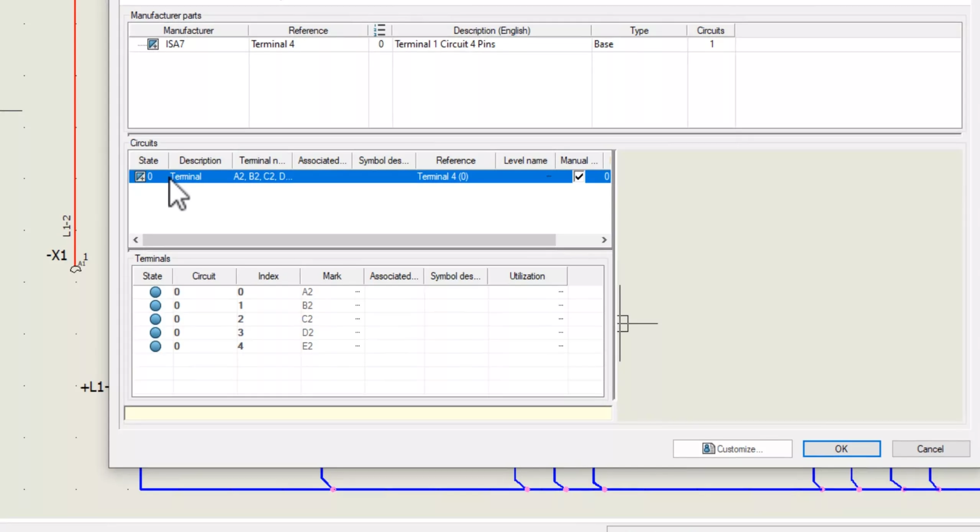
Task: Open the Utilization ellipsis for the A2 row
Action: (x=561, y=292)
